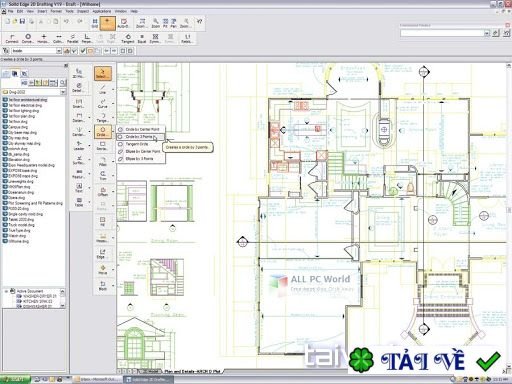Open 1st floor architectural.dwg in library list
This screenshot has height=384, width=512.
click(25, 100)
